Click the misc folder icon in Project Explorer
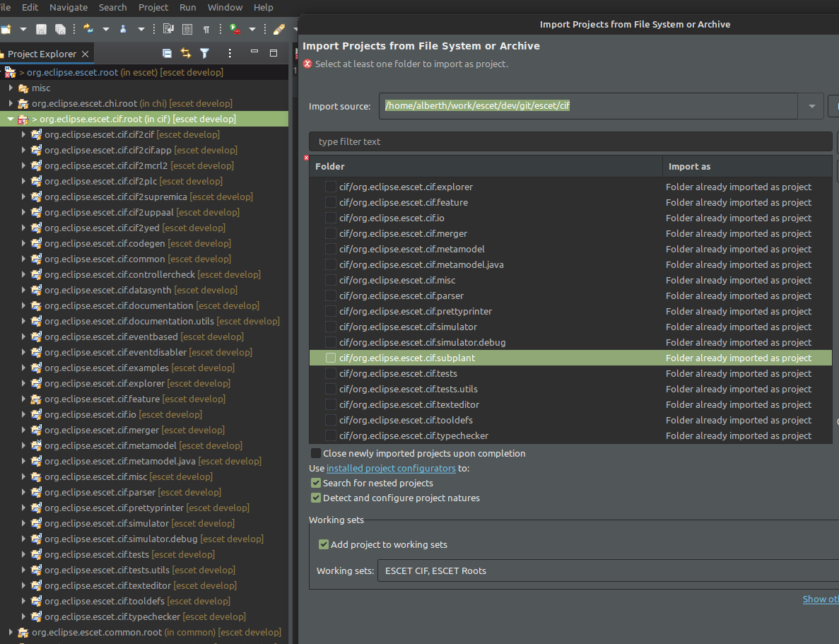839x644 pixels. click(23, 88)
